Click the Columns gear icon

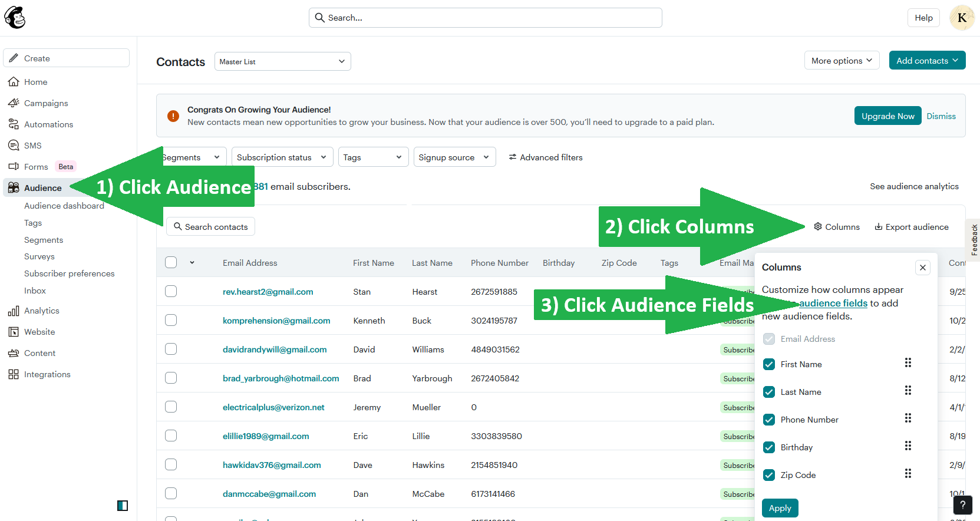[817, 227]
